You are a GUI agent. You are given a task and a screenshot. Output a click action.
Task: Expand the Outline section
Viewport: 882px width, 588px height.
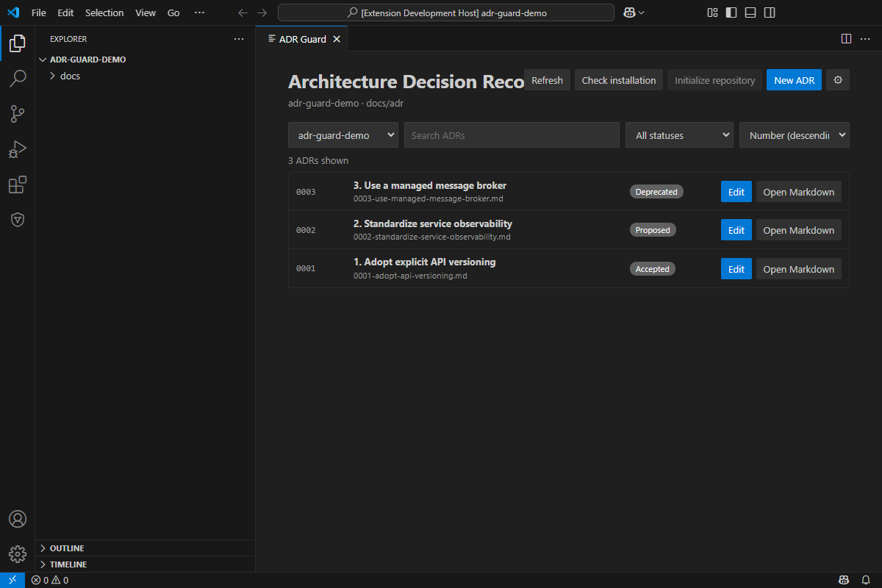[145, 548]
